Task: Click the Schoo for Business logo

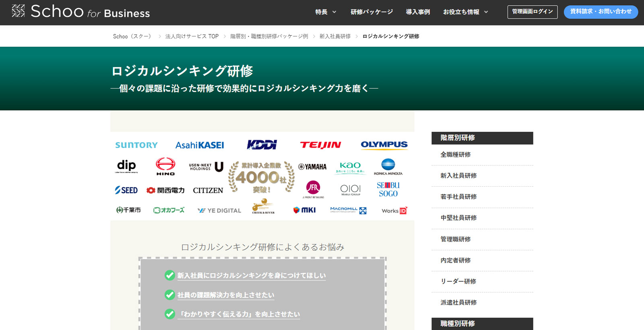Action: coord(81,11)
